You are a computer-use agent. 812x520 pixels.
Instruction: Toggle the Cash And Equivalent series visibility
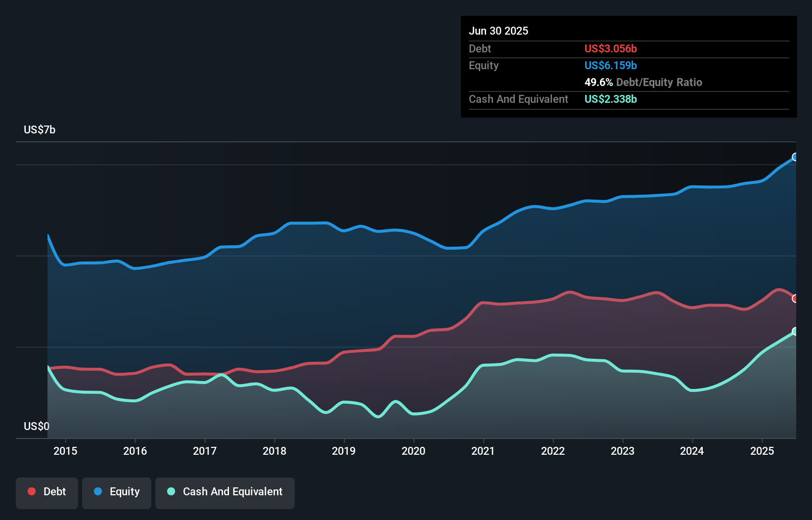pos(225,492)
